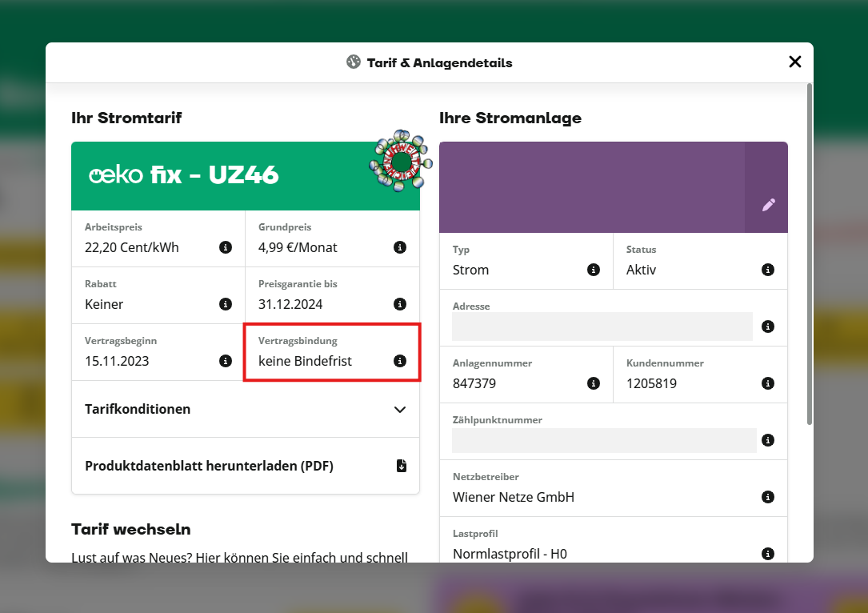Screen dimensions: 868x613
Task: Click info icon next to Typ Strom
Action: click(594, 270)
